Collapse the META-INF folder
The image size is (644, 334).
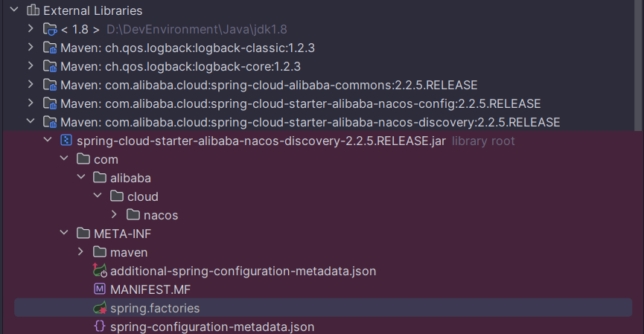(64, 233)
